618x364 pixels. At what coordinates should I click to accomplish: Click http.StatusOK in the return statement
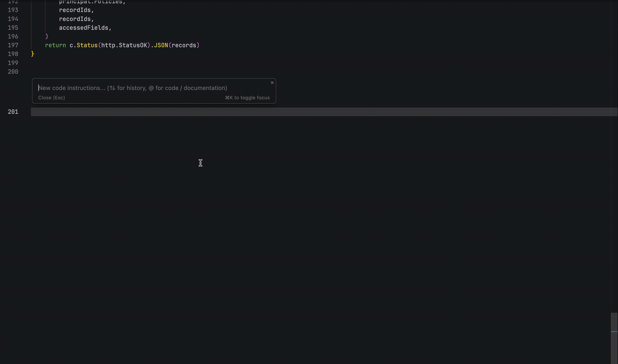click(x=124, y=45)
